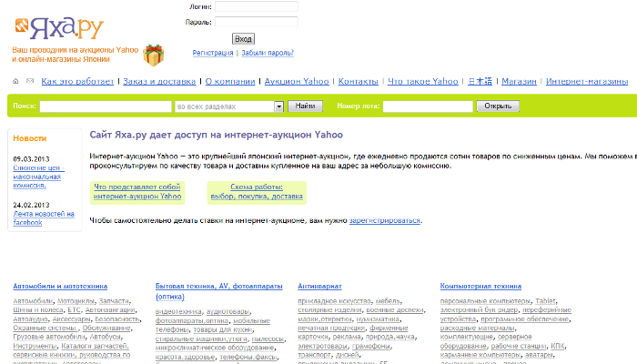Open военные доспехи subcategory link
Screen dimensions: 637x364
click(x=395, y=310)
